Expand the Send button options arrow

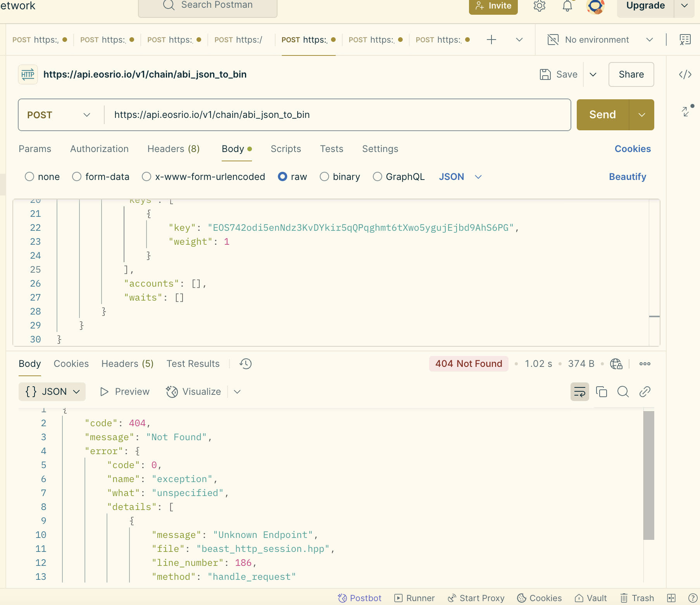(642, 115)
